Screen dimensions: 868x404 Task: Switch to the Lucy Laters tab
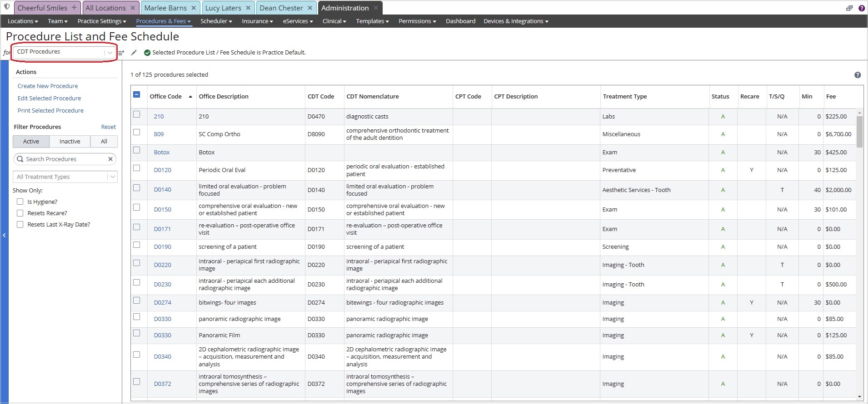click(x=223, y=8)
